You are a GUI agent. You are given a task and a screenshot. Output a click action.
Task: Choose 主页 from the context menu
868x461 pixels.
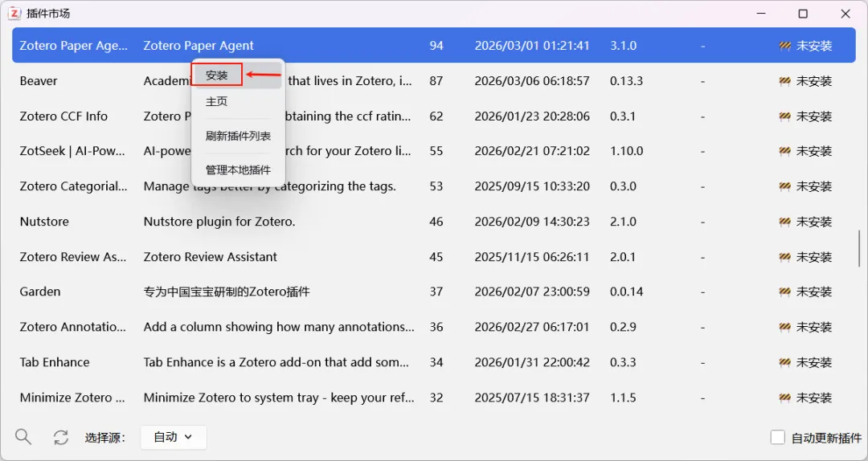pyautogui.click(x=237, y=102)
